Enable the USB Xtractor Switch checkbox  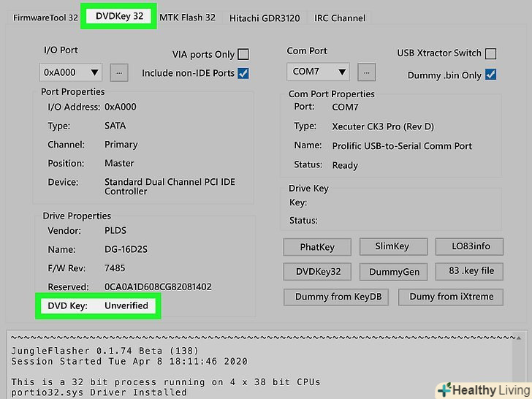tap(490, 53)
